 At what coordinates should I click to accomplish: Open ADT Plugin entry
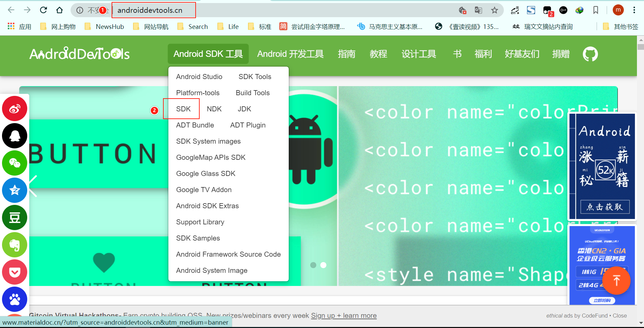click(x=248, y=125)
